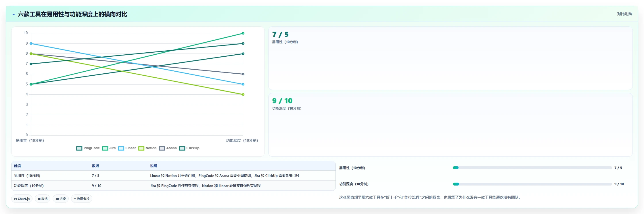Click Linear data point at 易用性 value 9
644x214 pixels.
click(31, 43)
